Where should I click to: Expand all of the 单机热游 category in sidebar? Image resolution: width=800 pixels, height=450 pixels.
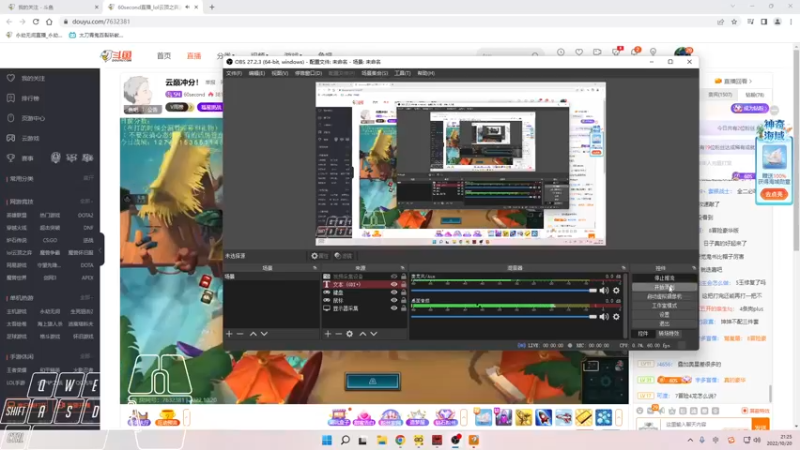(x=87, y=297)
